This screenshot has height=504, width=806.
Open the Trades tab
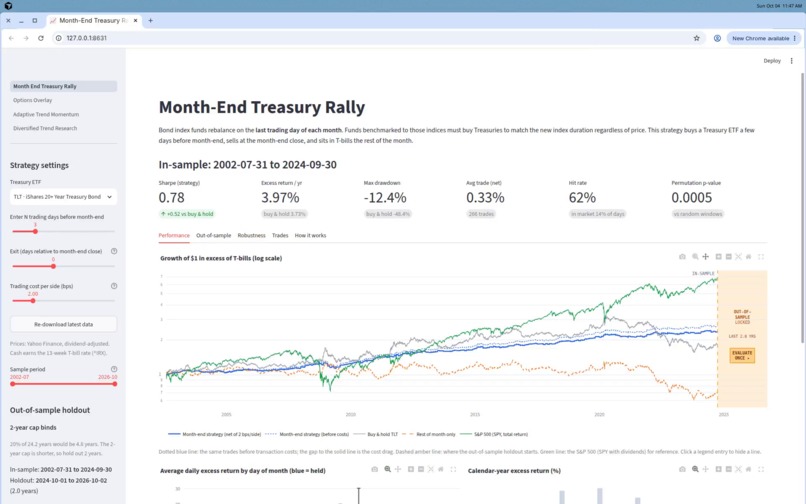(280, 236)
